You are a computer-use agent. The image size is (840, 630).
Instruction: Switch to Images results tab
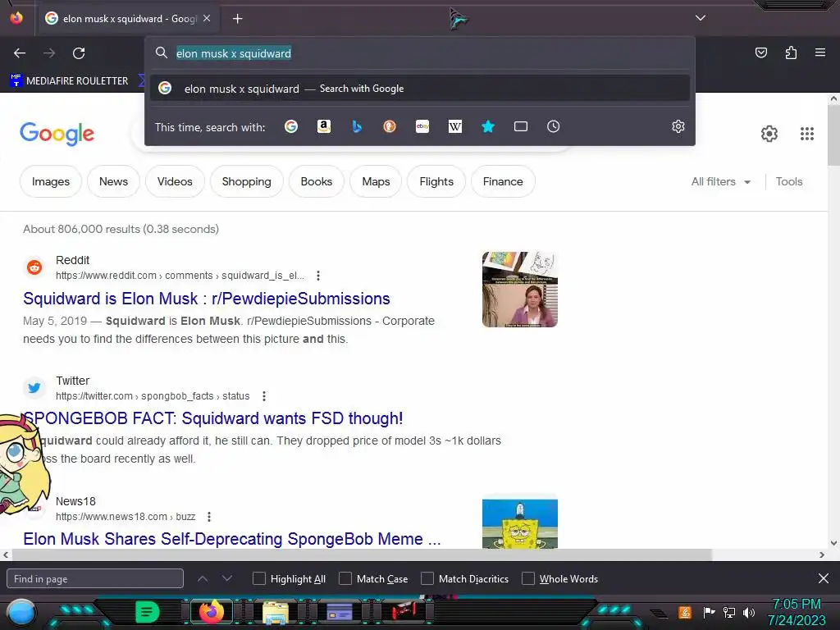(50, 181)
